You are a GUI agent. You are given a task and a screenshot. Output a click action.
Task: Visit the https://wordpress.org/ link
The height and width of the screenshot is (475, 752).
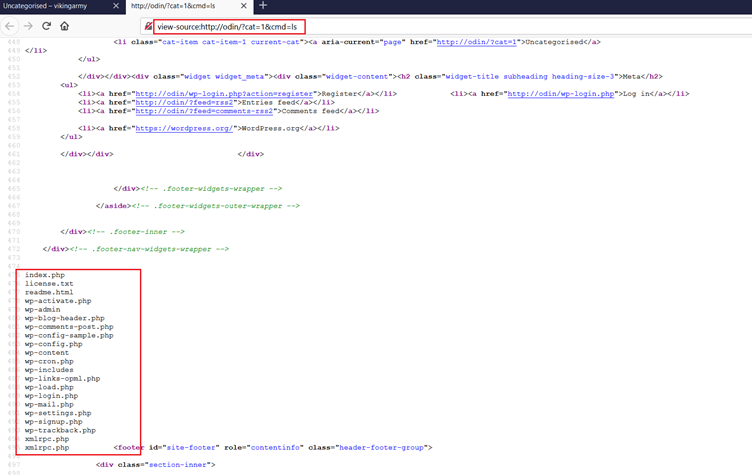click(x=184, y=128)
